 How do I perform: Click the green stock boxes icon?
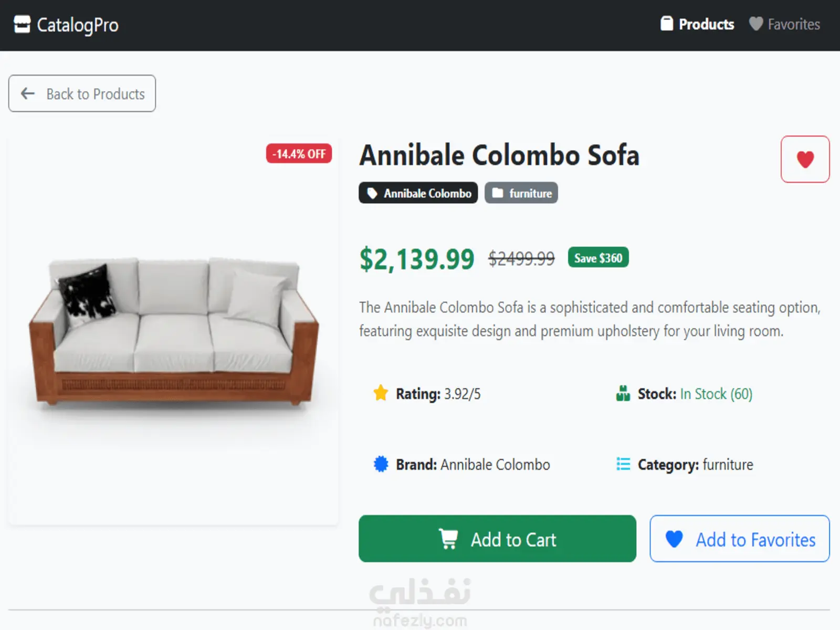point(623,393)
